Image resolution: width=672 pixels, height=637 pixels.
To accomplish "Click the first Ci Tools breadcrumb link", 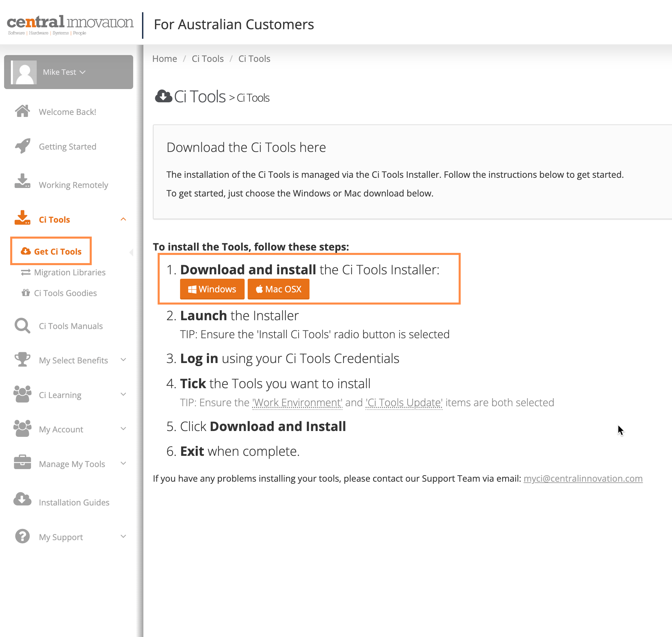I will 208,59.
